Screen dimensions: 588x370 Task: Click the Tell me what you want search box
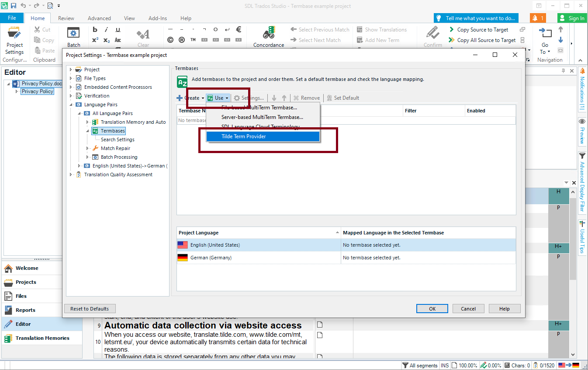pyautogui.click(x=476, y=18)
